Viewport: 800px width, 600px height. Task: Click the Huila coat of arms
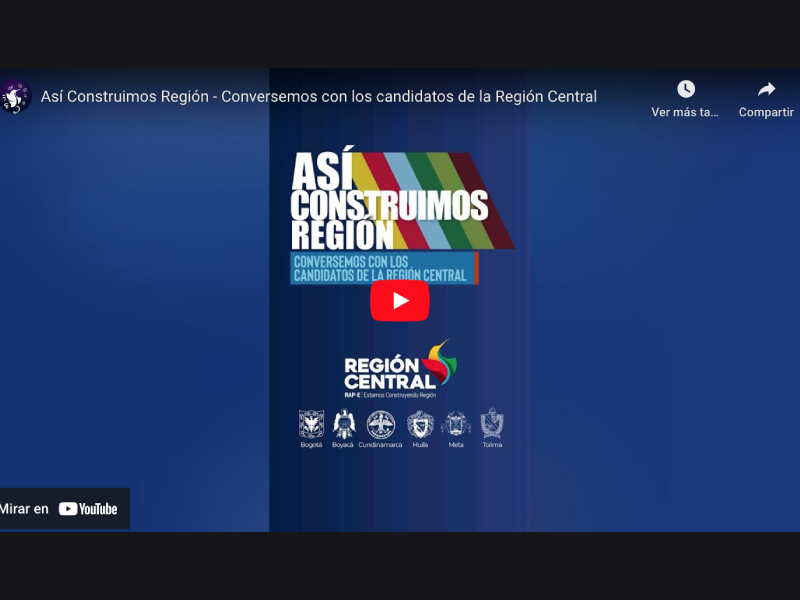click(420, 424)
